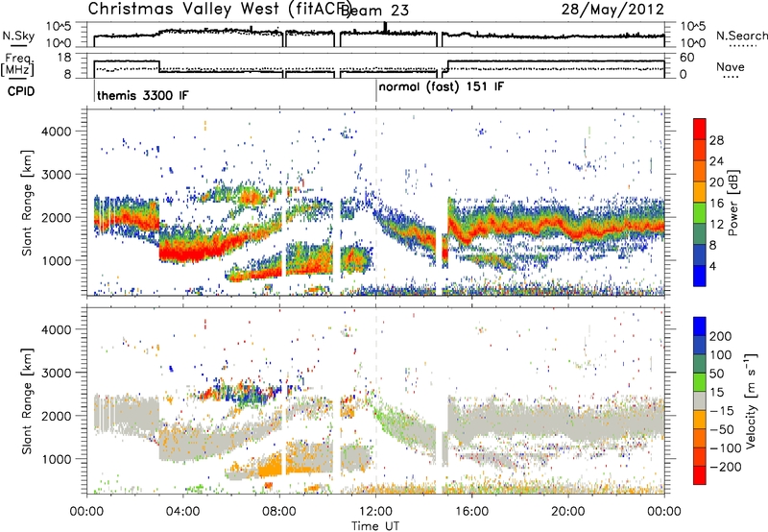
Task: Click the '200' tick on the Velocity scale
Action: tap(721, 336)
